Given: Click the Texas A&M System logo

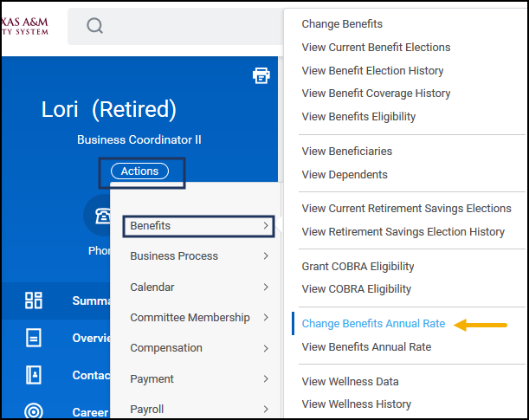Looking at the screenshot, I should [x=26, y=26].
